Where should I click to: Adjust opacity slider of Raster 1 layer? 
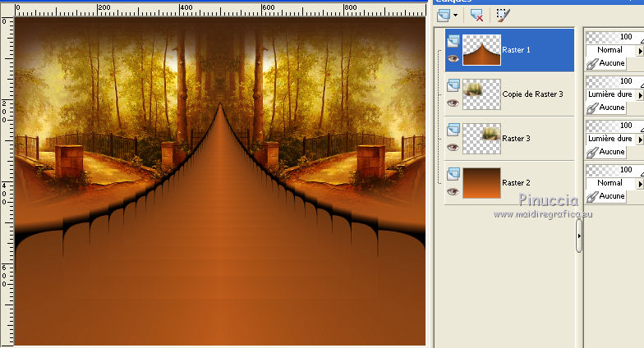614,38
